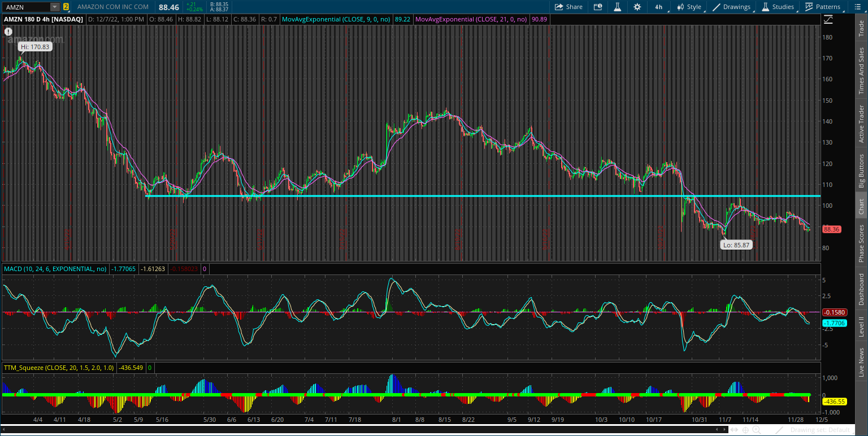
Task: Click the MACD study title label
Action: tap(55, 269)
